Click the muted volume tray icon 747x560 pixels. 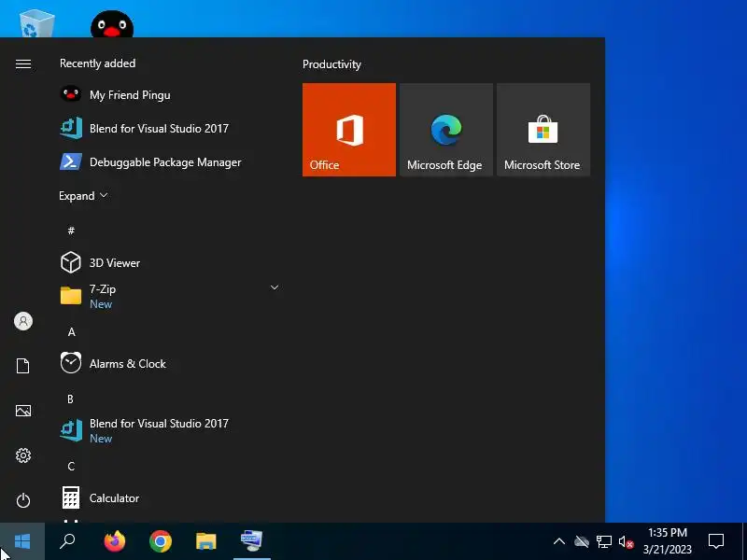coord(626,541)
